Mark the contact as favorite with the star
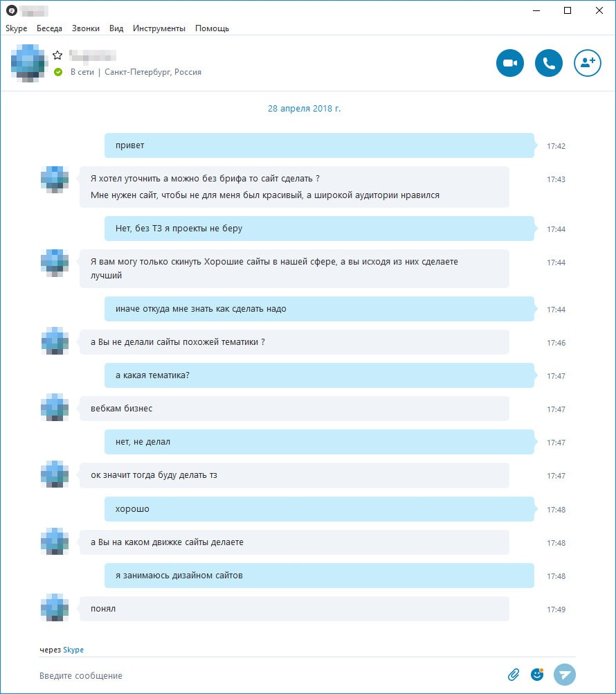Image resolution: width=616 pixels, height=694 pixels. [57, 55]
